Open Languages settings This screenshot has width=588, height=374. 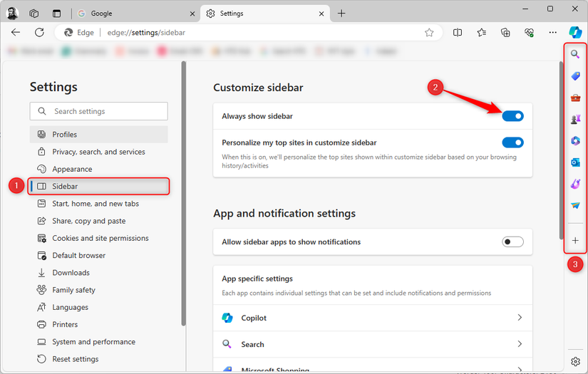(98, 307)
